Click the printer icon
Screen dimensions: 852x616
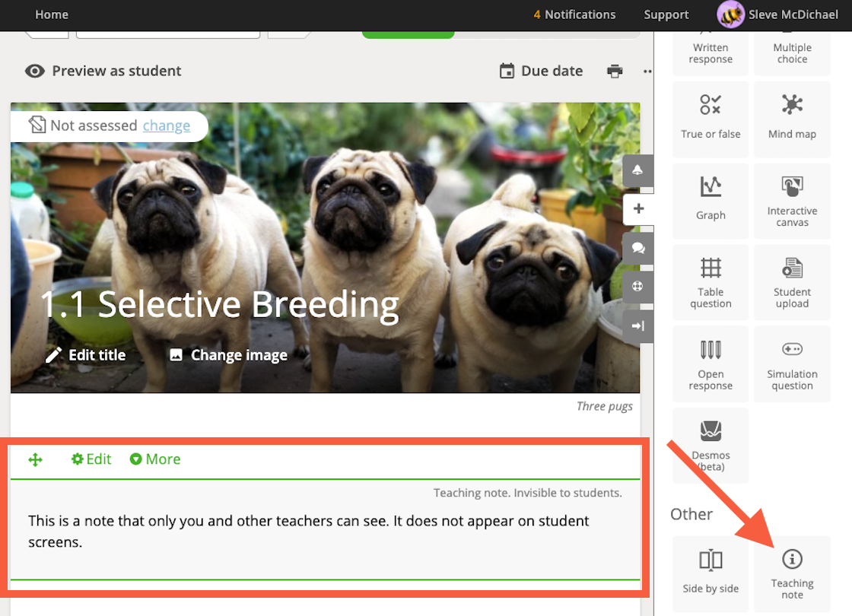pos(615,71)
